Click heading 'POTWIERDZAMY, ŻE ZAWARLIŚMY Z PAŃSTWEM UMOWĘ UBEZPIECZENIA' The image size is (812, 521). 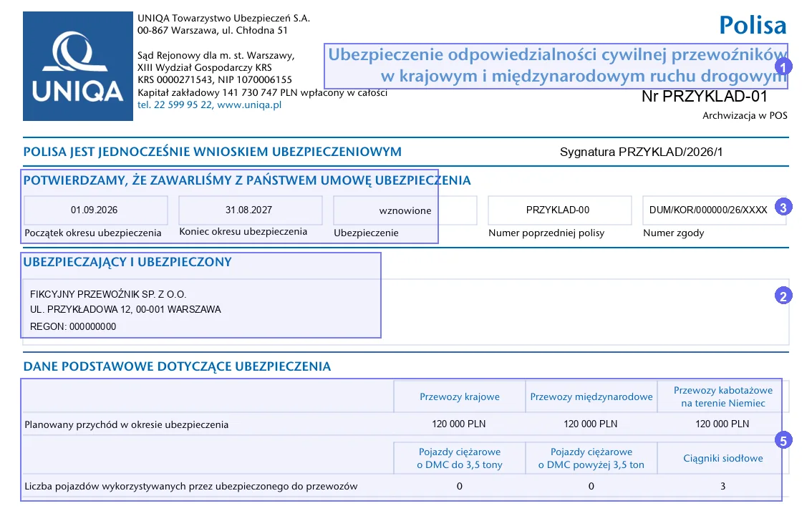point(247,180)
